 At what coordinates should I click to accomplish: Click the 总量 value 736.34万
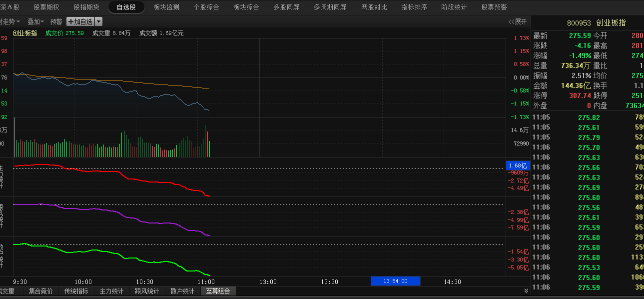[576, 66]
